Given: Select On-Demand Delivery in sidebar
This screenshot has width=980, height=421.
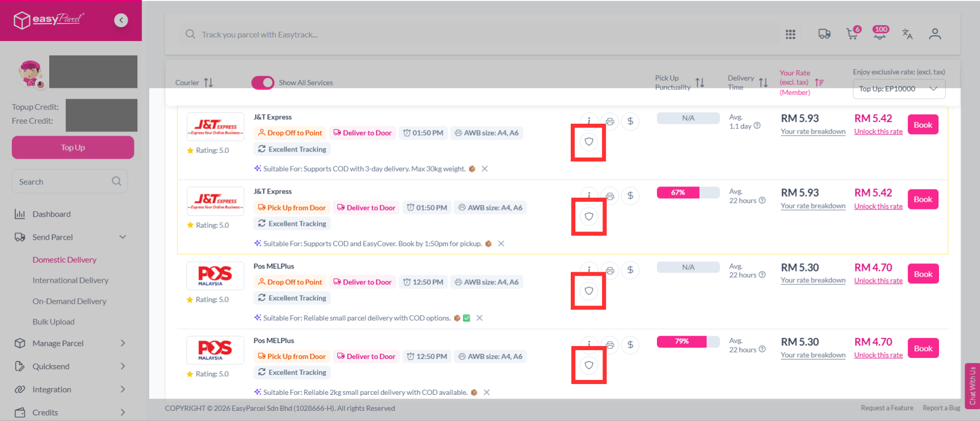Looking at the screenshot, I should [x=70, y=301].
